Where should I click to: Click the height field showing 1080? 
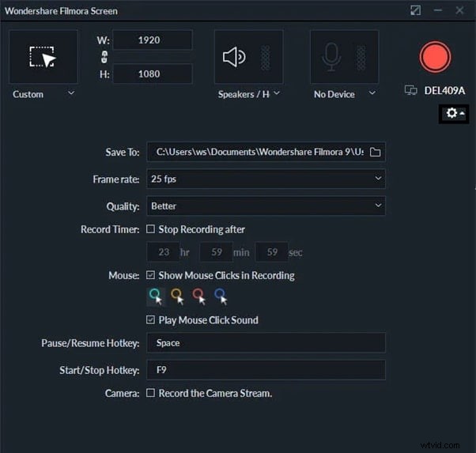pos(153,74)
